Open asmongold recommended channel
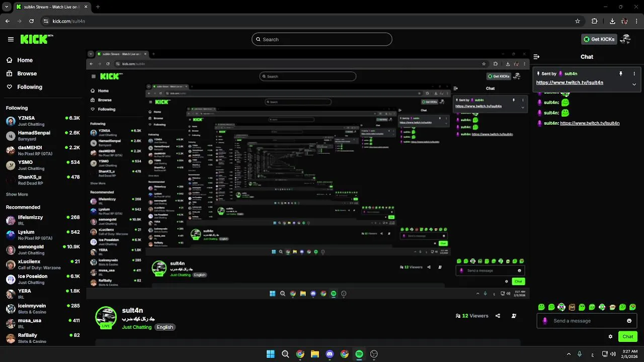This screenshot has width=644, height=362. point(43,249)
